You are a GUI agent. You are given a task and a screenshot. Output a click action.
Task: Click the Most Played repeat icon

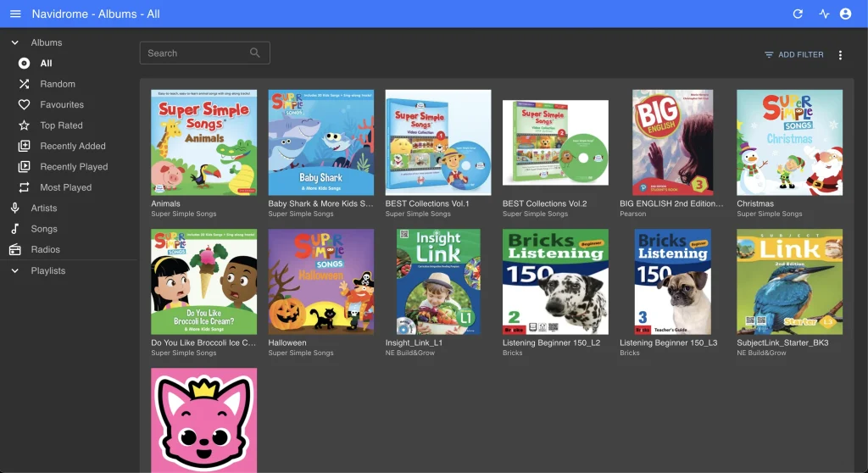[x=24, y=188]
